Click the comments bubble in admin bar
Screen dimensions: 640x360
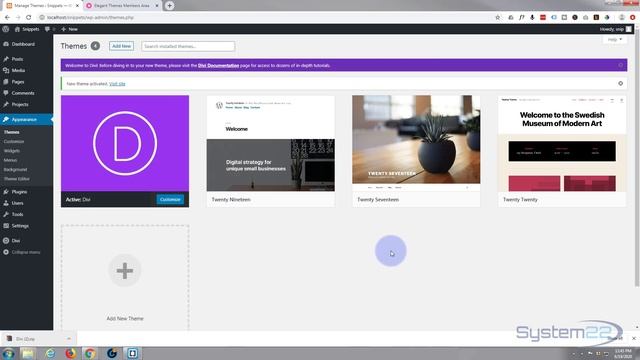[x=47, y=29]
